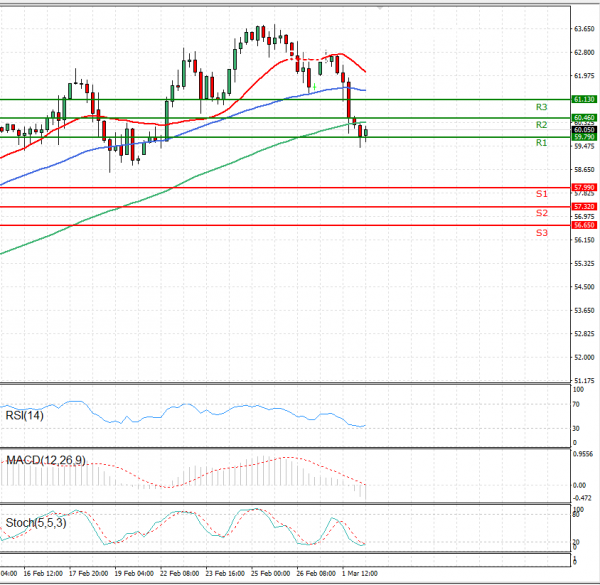The height and width of the screenshot is (585, 600).
Task: Click the 58.650 price axis value
Action: tap(584, 169)
